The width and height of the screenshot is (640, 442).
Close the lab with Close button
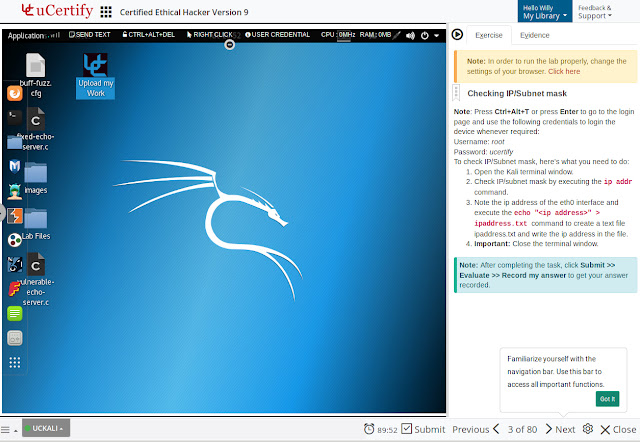coord(618,429)
